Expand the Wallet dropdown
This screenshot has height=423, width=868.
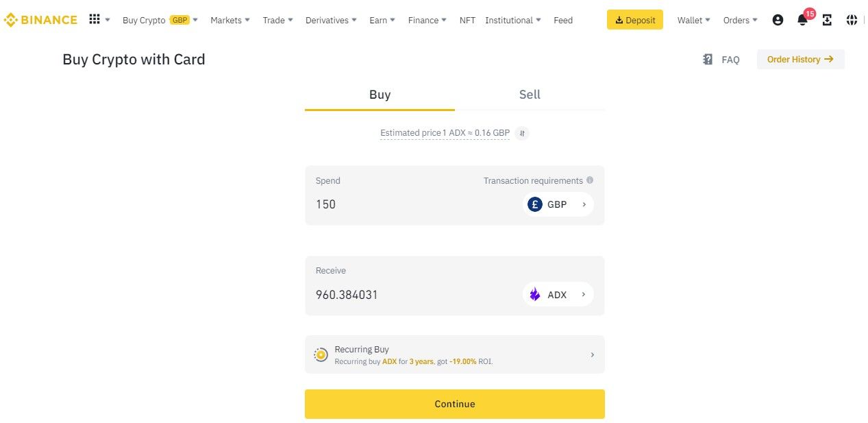click(693, 20)
